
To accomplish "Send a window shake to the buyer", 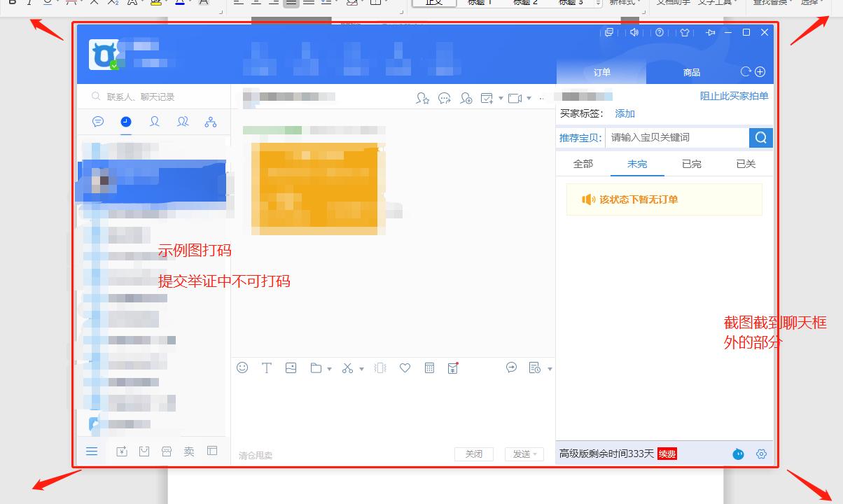I will [x=380, y=367].
